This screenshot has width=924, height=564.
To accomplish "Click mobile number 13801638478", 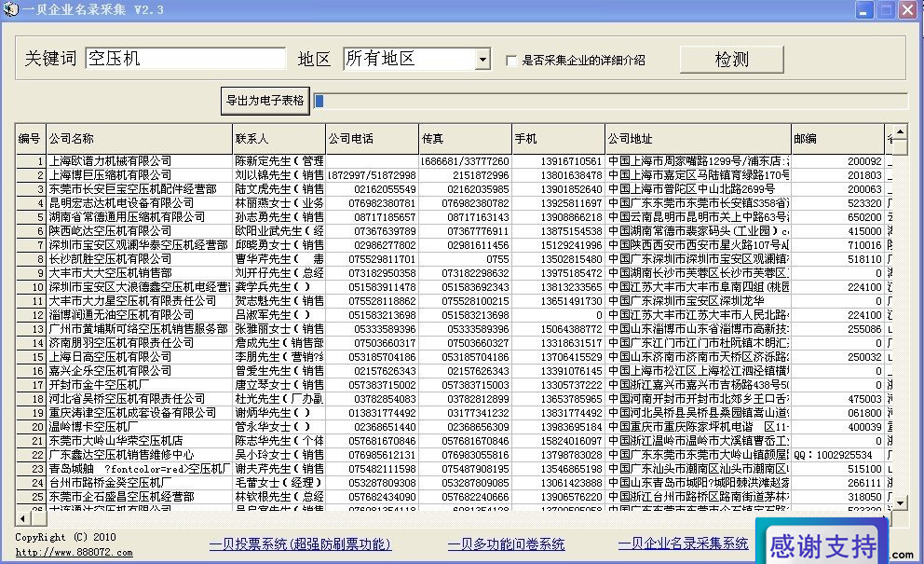I will 558,175.
